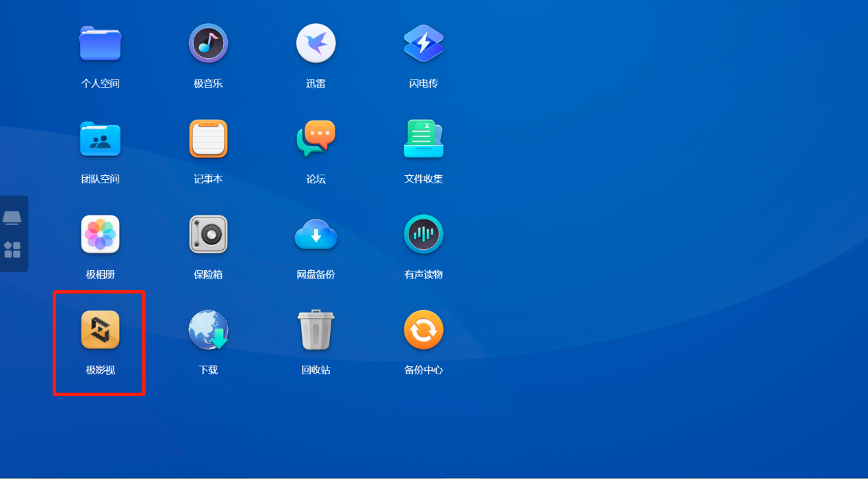Launch the 备份中心 backup center app
868x479 pixels.
424,330
